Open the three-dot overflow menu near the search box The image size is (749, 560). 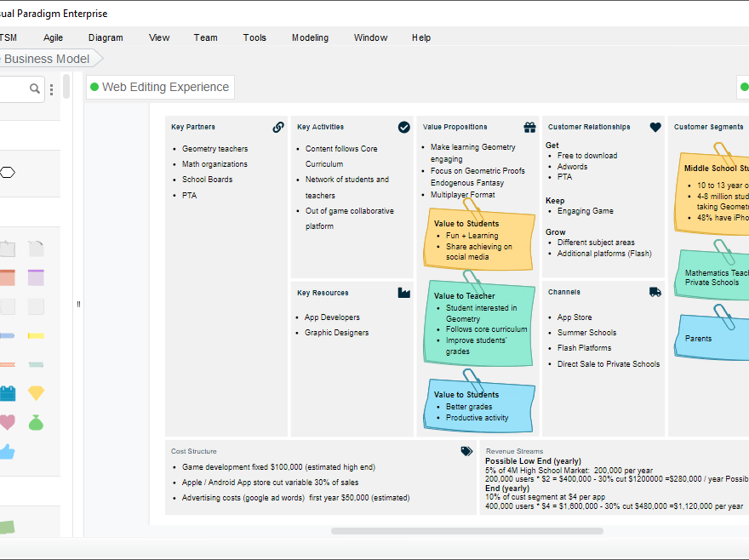coord(52,89)
